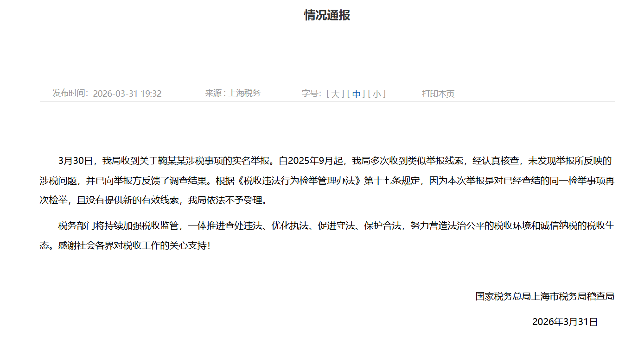The width and height of the screenshot is (644, 338).
Task: Set font size to medium (中)
Action: click(x=356, y=94)
